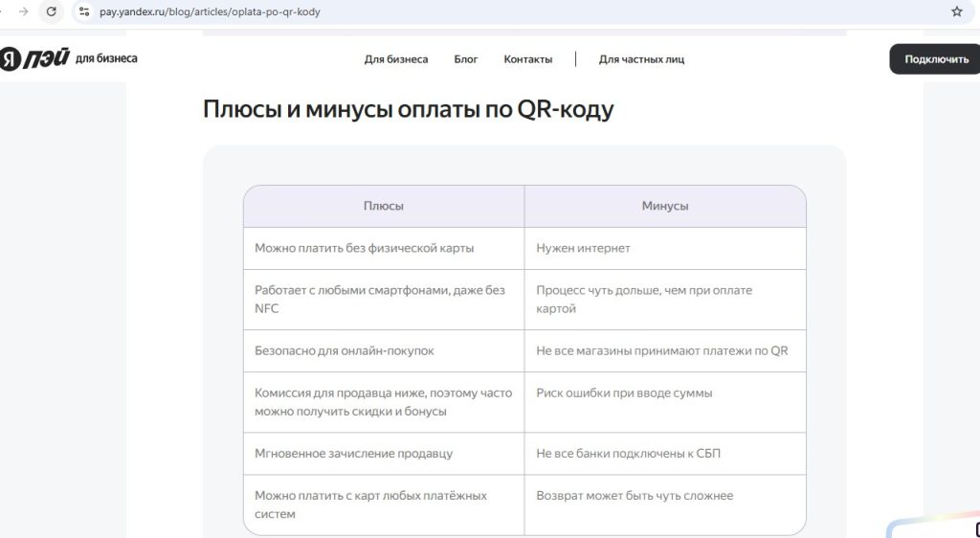This screenshot has height=538, width=980.
Task: Open the 'Контакты' navigation item
Action: click(528, 59)
